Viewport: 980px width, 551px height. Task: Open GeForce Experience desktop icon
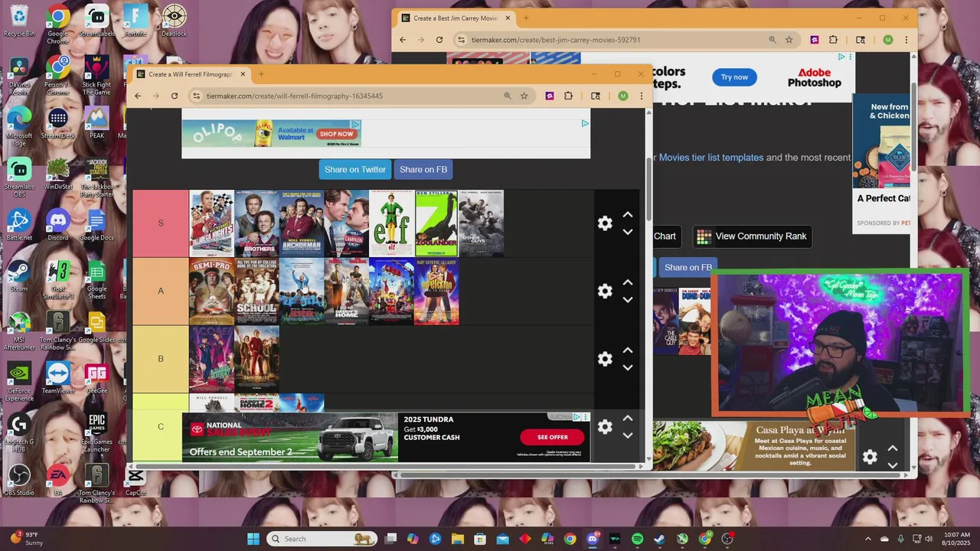19,382
